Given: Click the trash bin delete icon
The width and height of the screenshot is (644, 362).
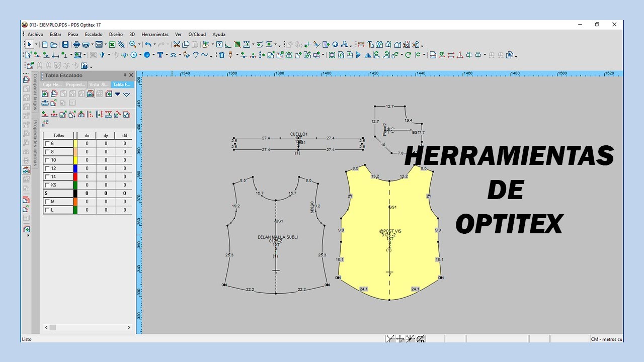Looking at the screenshot, I should (221, 55).
